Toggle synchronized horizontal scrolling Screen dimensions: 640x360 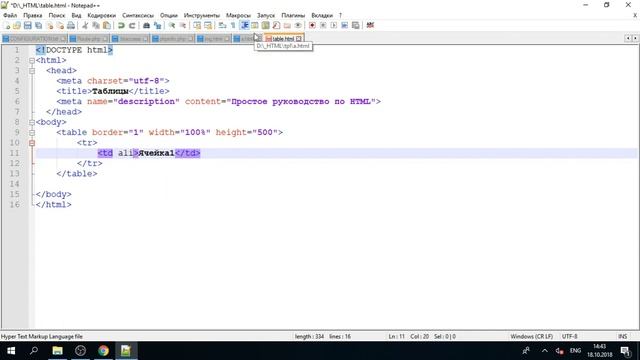click(x=208, y=25)
